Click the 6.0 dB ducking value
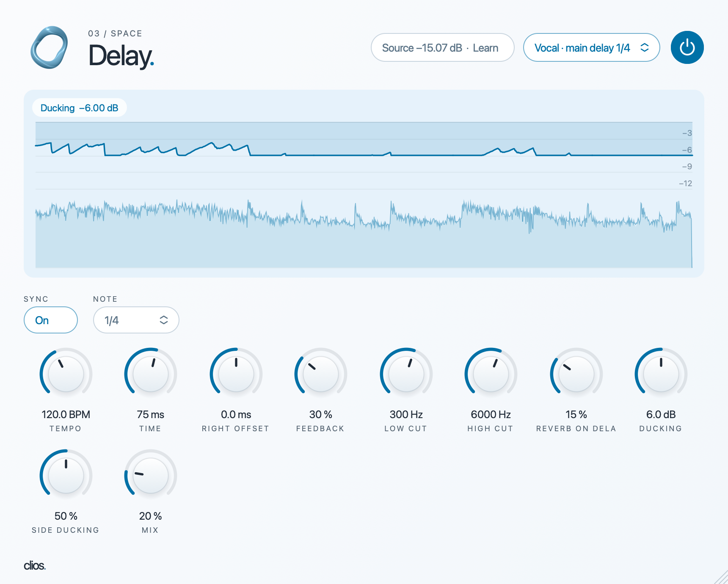The width and height of the screenshot is (728, 584). (661, 414)
